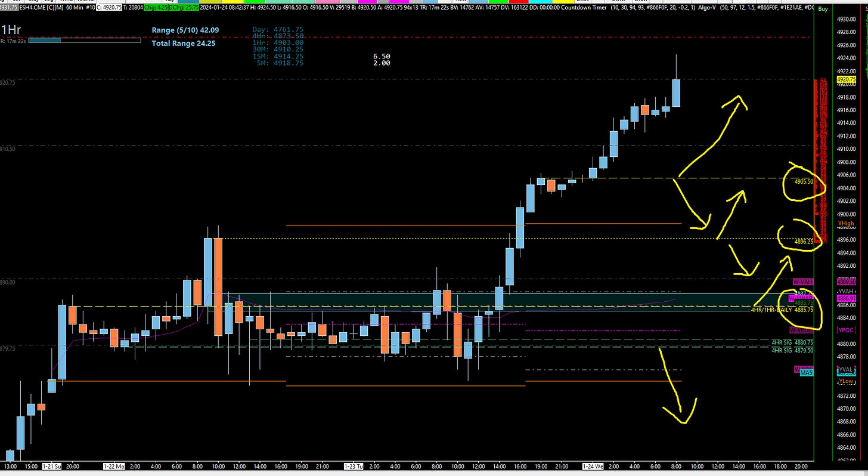Click the 4Hr: 4873.50 level row
The width and height of the screenshot is (868, 476).
[278, 36]
